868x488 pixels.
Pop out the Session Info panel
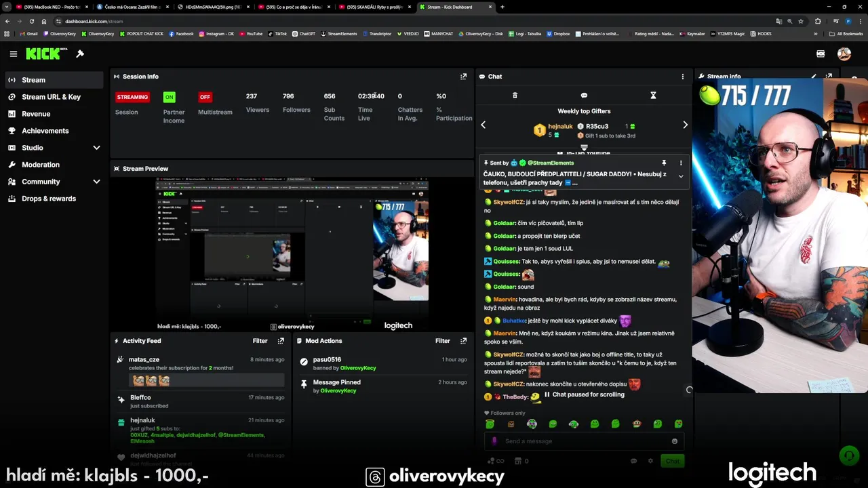pos(463,77)
